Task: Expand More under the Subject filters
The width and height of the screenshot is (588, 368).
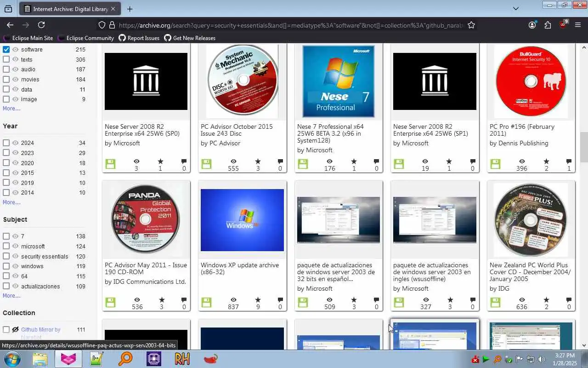Action: tap(11, 295)
